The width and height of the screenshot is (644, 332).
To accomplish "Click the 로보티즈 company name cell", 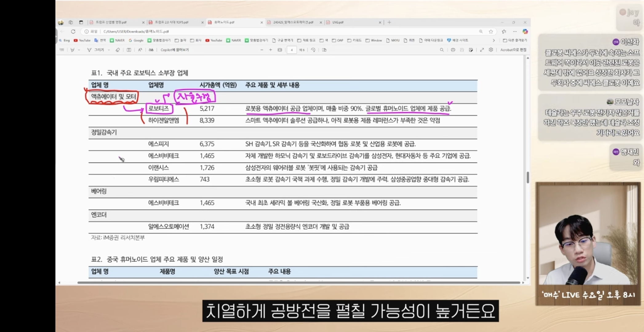I will click(159, 108).
